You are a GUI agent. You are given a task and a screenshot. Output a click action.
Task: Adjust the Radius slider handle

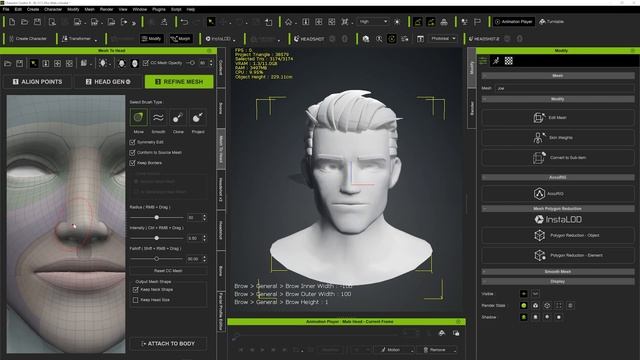click(156, 217)
